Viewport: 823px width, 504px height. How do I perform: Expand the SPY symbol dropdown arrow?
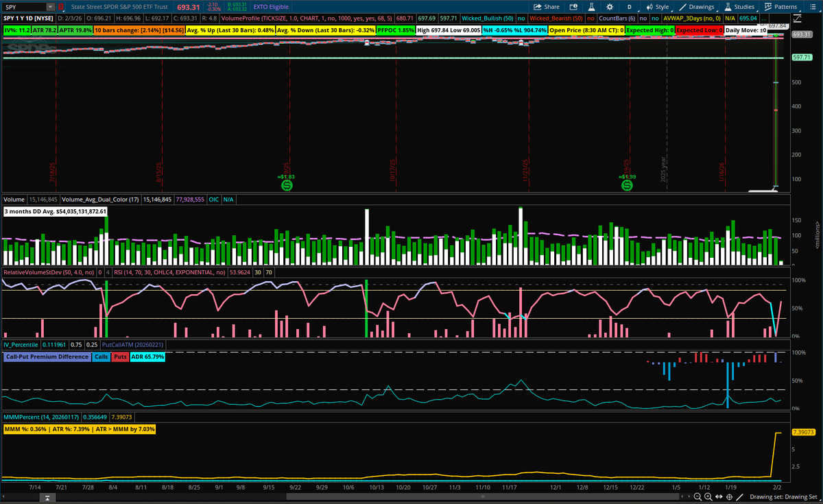[x=51, y=7]
